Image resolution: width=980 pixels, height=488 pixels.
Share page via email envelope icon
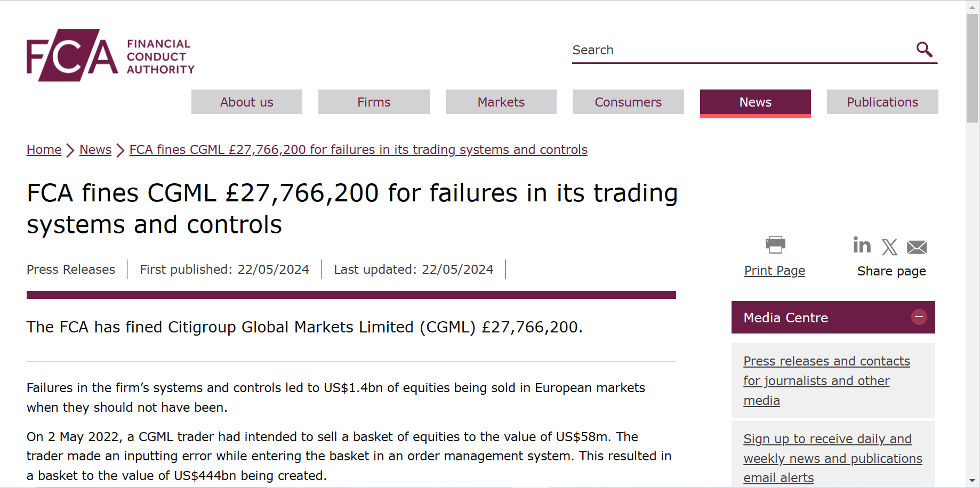pos(917,247)
